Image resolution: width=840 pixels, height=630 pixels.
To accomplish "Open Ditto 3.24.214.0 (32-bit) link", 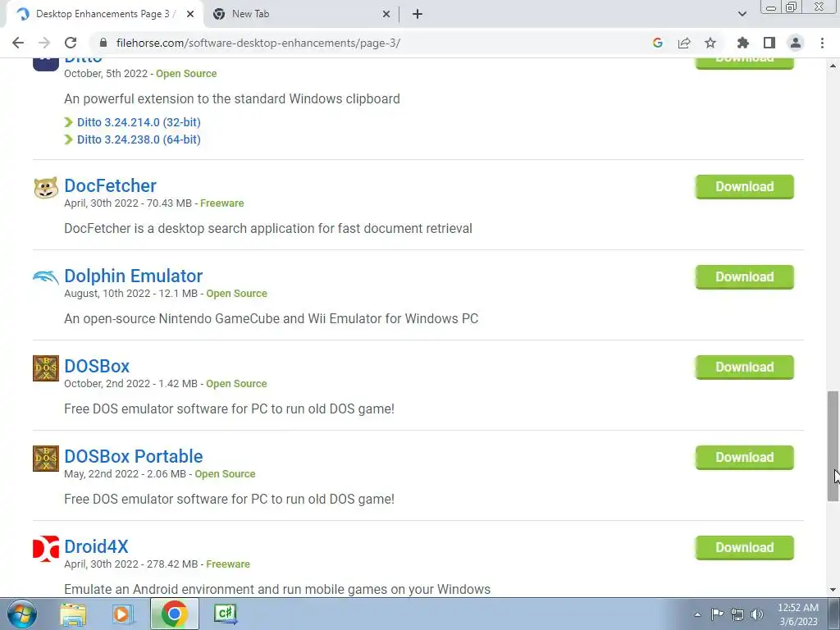I will [x=139, y=122].
